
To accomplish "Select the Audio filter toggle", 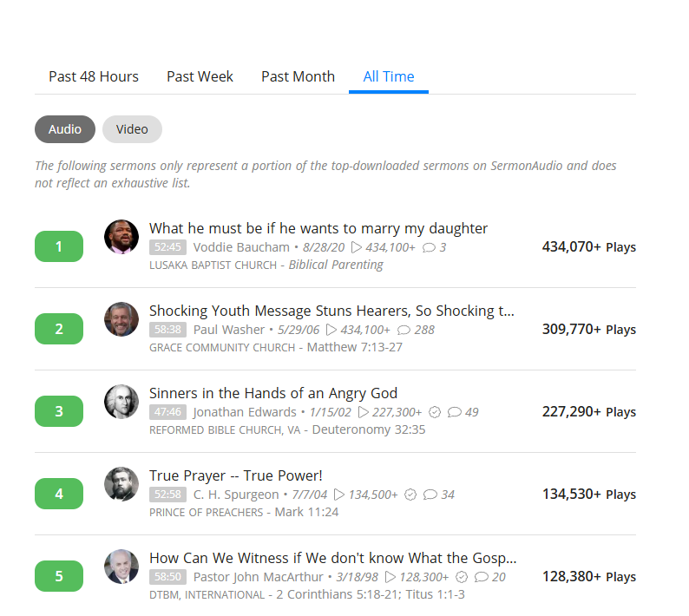I will point(65,129).
